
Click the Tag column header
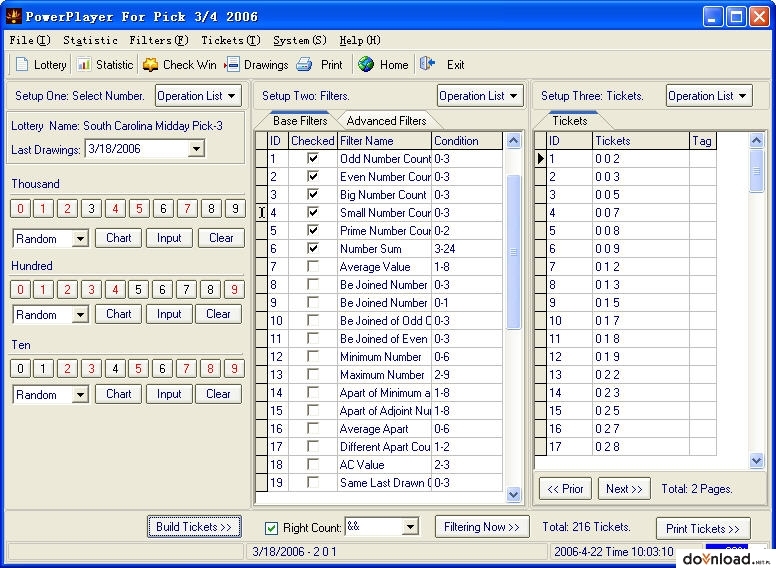(703, 141)
